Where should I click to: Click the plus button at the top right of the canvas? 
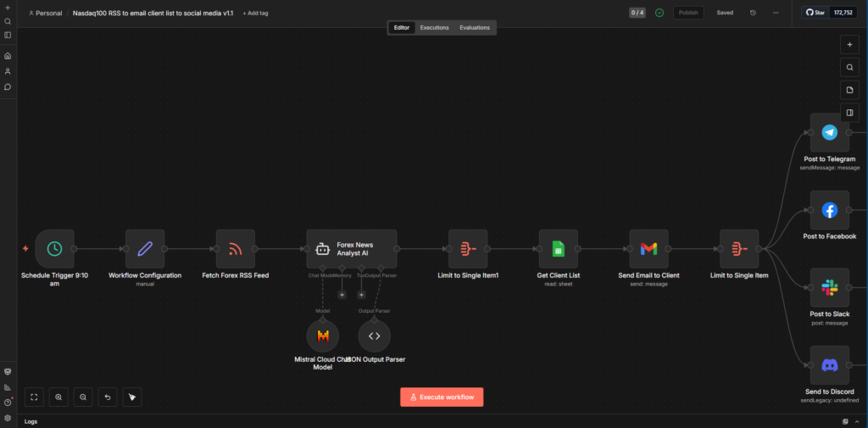pyautogui.click(x=849, y=45)
